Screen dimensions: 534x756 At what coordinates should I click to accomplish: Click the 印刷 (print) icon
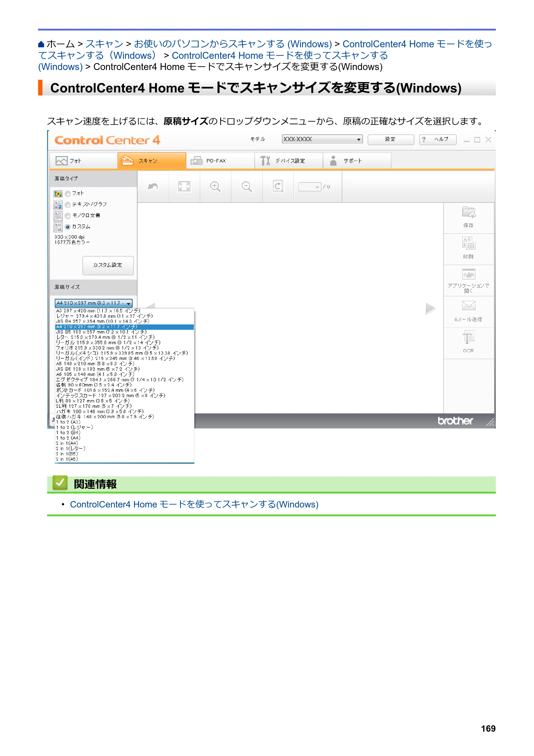[x=469, y=243]
